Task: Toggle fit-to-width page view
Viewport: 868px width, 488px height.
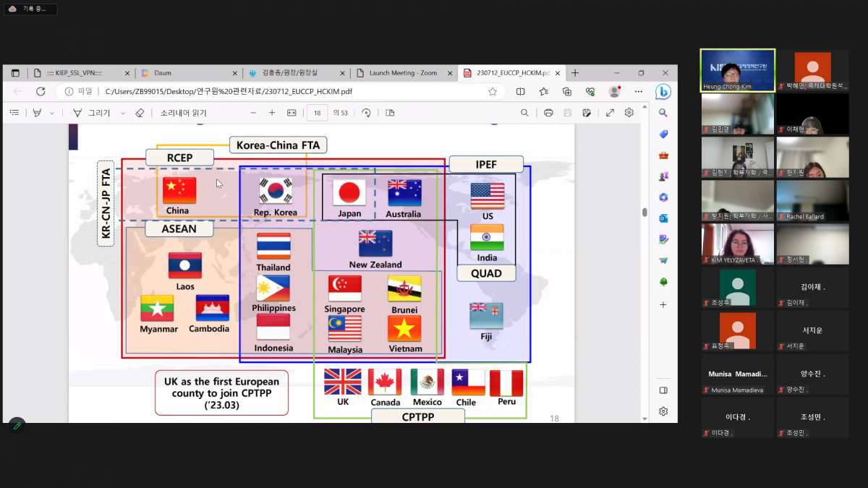Action: pyautogui.click(x=290, y=113)
